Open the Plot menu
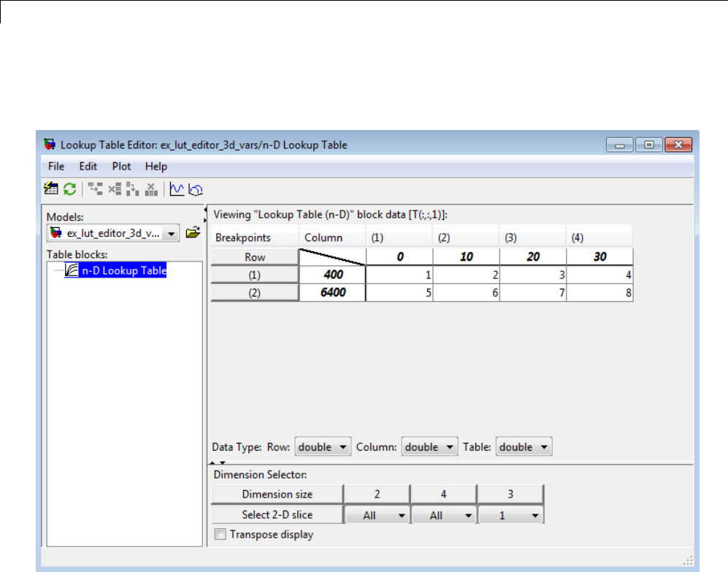 [x=121, y=167]
